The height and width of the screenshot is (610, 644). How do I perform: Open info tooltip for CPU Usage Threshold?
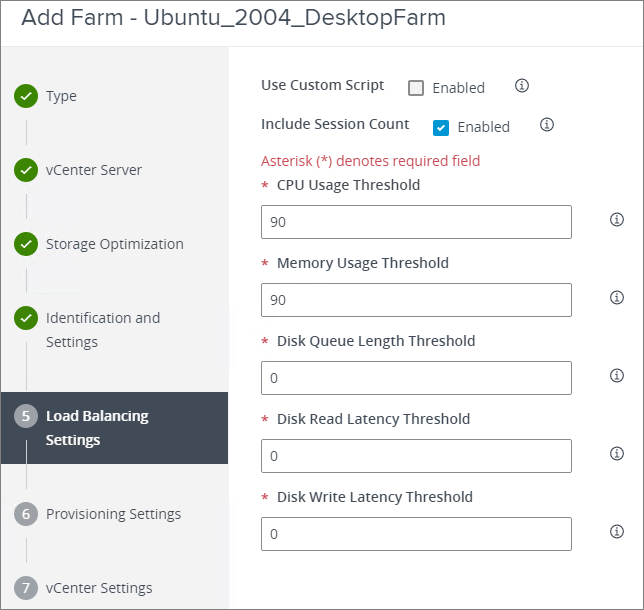(617, 220)
